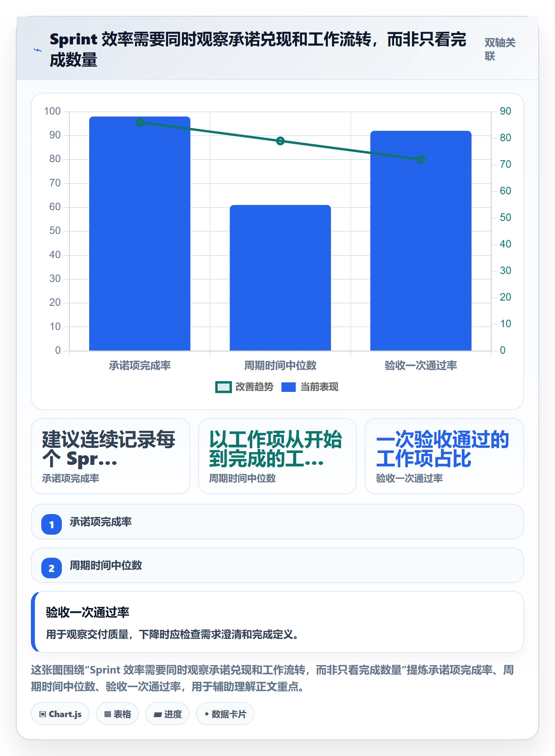This screenshot has height=756, width=555.
Task: Click the 当前表现 legend label
Action: pyautogui.click(x=319, y=387)
